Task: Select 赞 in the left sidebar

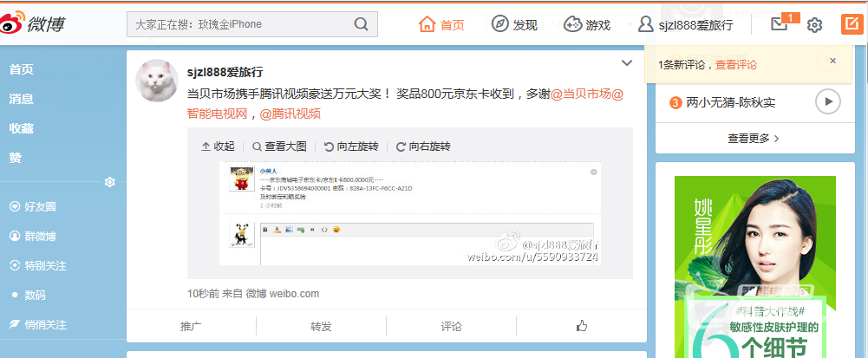Action: tap(15, 158)
